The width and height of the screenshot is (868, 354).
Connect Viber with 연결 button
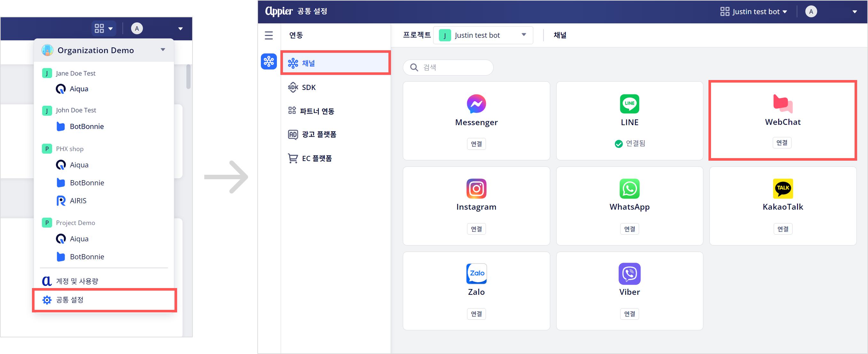[629, 314]
